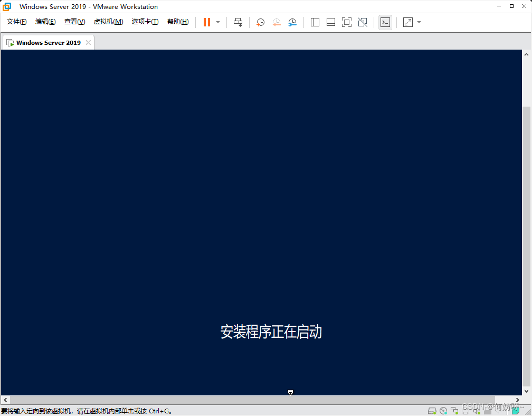Maximize the VMware Workstation window
532x416 pixels.
[x=511, y=6]
